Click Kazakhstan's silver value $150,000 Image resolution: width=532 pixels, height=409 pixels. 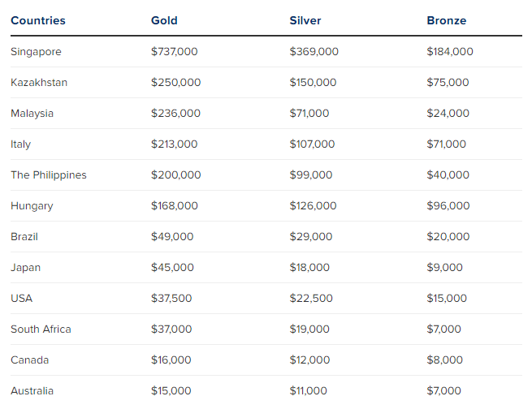pyautogui.click(x=314, y=83)
